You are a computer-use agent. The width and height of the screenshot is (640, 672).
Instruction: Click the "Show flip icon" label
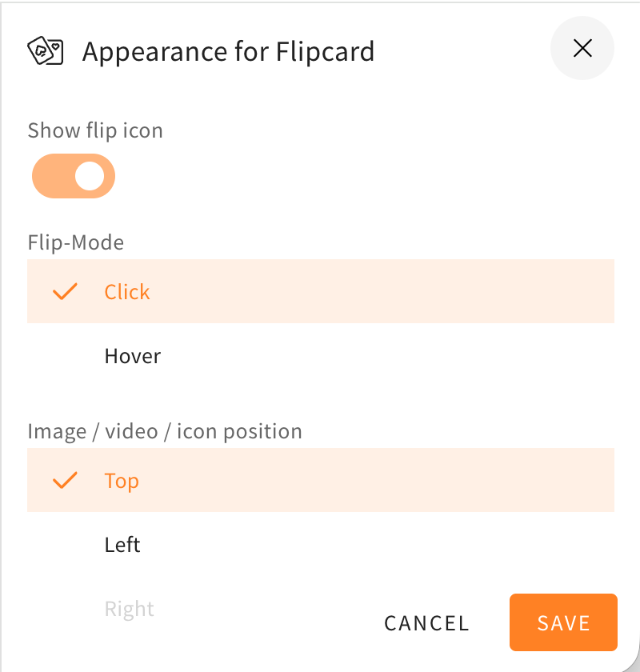pyautogui.click(x=95, y=130)
